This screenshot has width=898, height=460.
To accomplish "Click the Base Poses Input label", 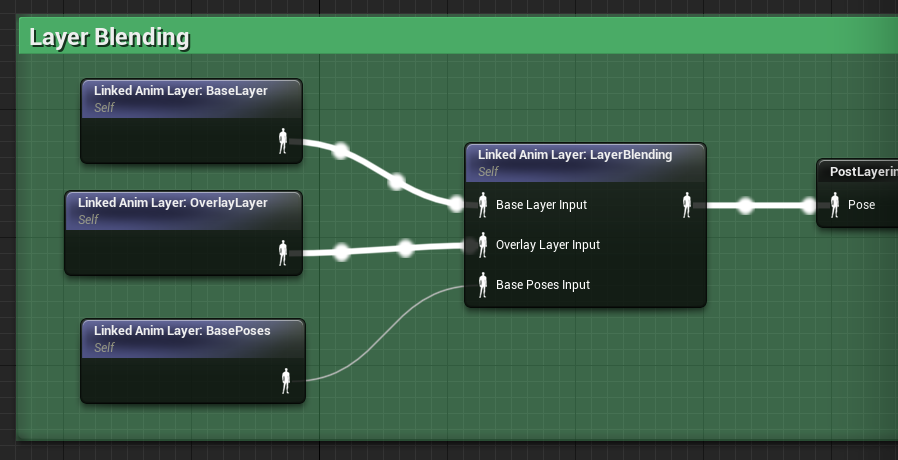I will (x=543, y=285).
